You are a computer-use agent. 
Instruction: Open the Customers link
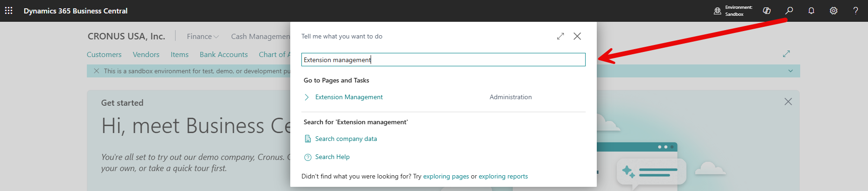[x=104, y=54]
